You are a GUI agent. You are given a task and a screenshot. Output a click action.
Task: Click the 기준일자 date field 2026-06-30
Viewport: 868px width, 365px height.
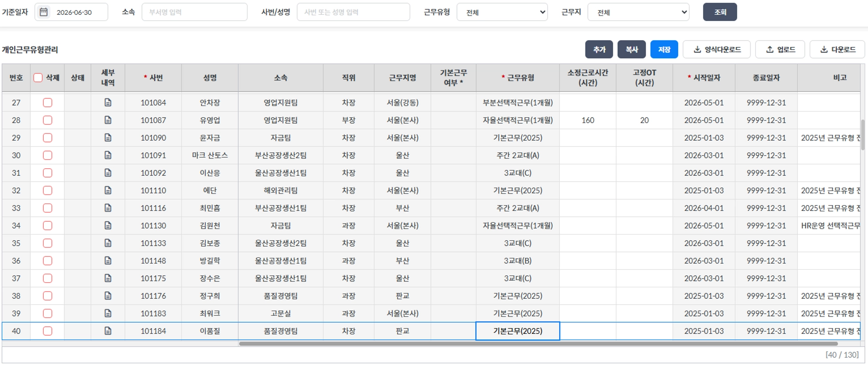pos(71,12)
